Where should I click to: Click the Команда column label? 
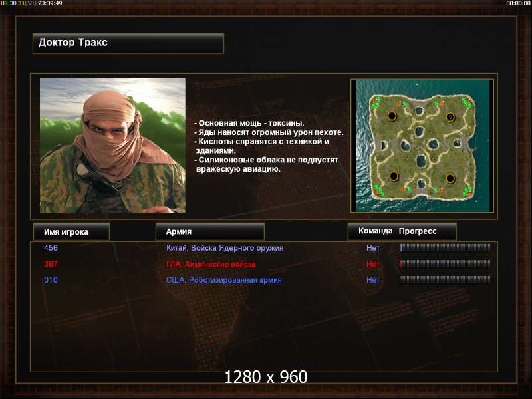(375, 231)
